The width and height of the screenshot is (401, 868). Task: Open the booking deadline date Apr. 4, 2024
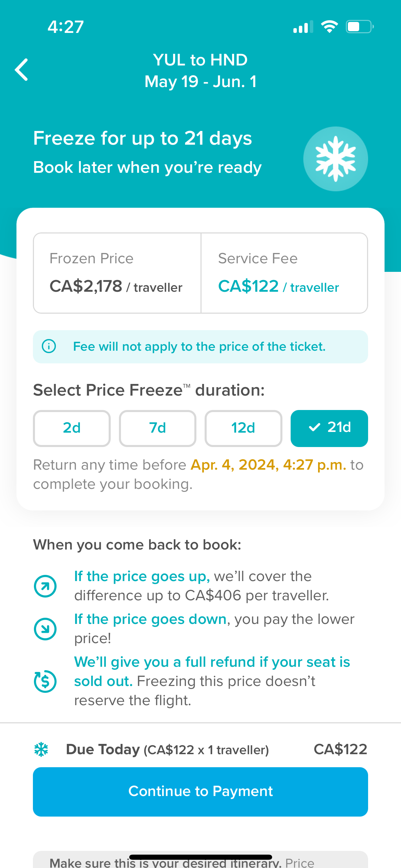tap(268, 465)
